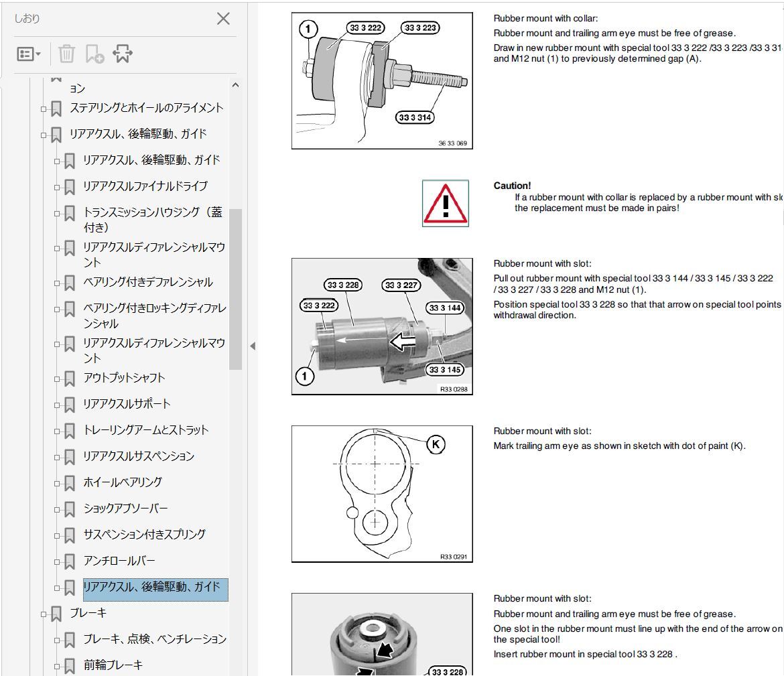
Task: Collapse the top-level リアアクスル、後輪駆動、ガイド node
Action: [x=44, y=135]
